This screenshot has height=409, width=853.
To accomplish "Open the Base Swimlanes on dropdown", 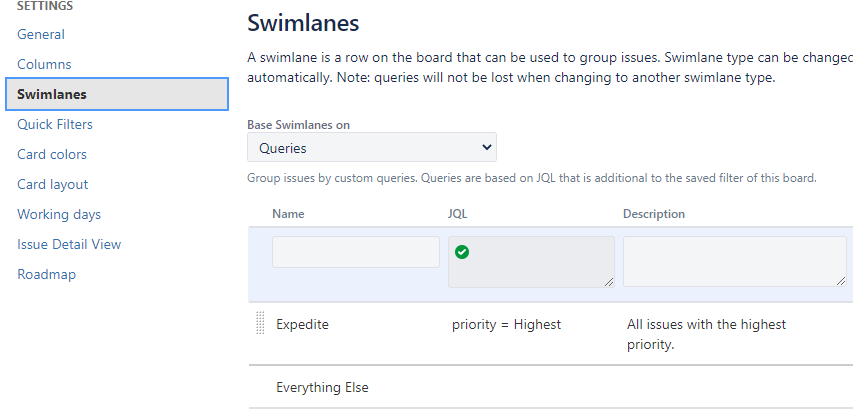I will tap(372, 147).
